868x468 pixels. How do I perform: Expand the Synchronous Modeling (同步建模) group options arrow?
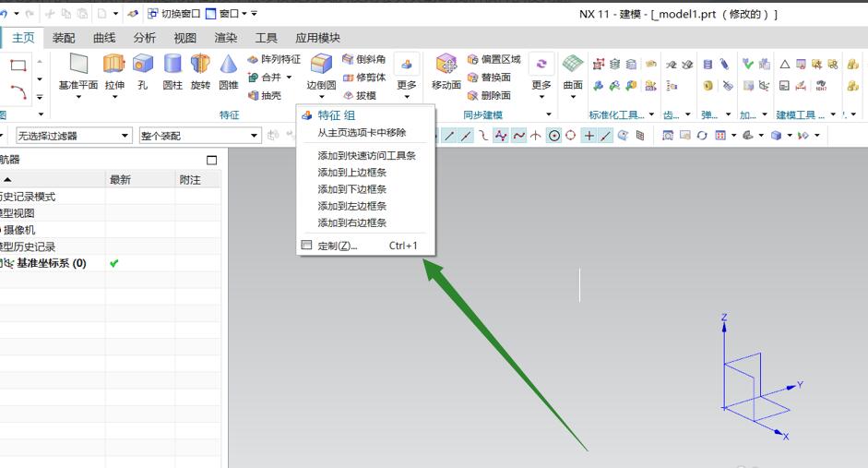tap(549, 114)
